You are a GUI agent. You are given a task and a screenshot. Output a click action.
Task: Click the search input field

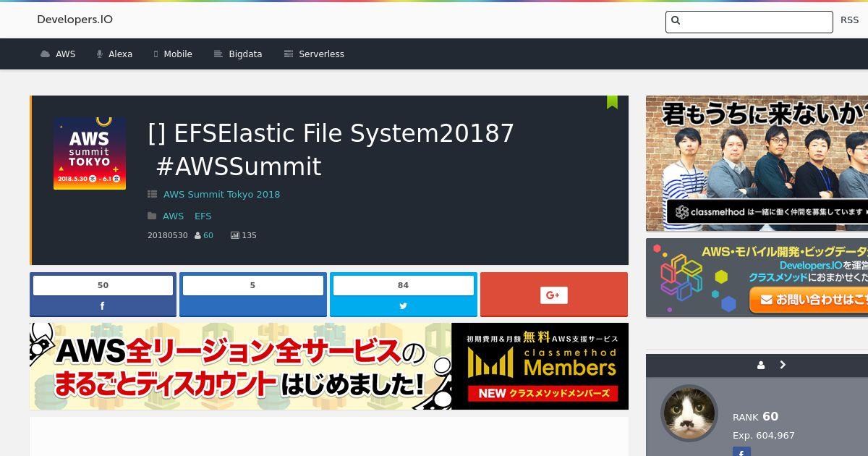click(749, 22)
